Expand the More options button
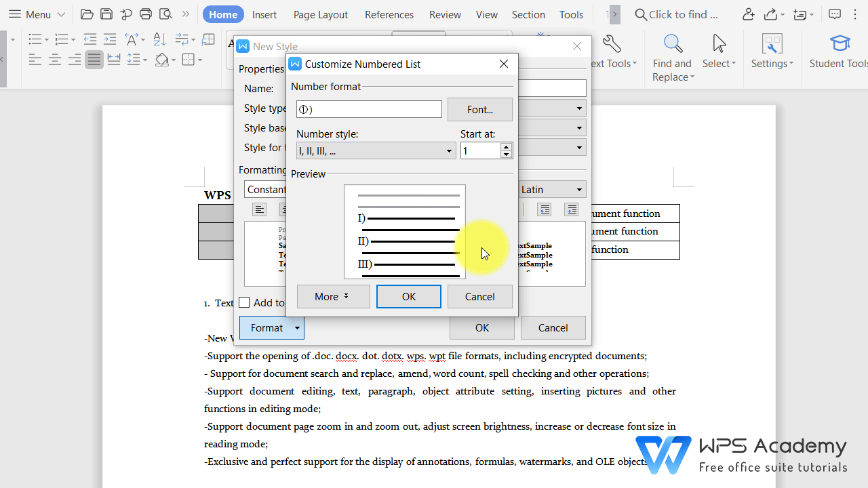 click(x=334, y=296)
